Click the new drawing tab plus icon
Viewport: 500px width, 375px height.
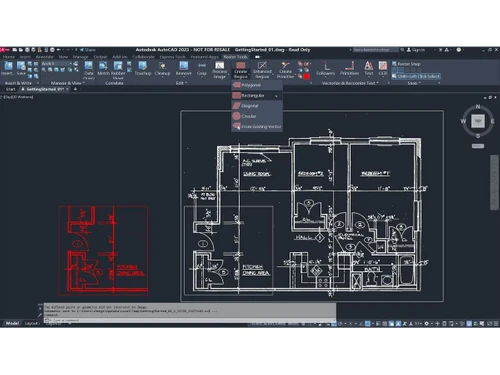point(75,89)
